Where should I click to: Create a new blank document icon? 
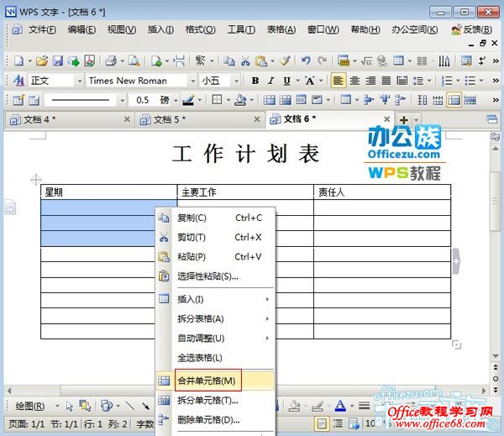click(19, 60)
